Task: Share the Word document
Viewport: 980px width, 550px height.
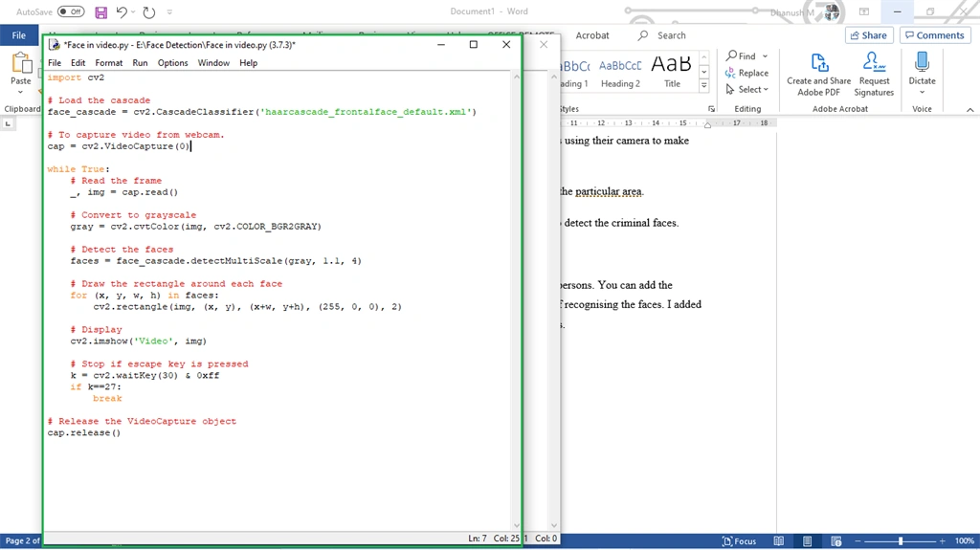Action: pyautogui.click(x=869, y=35)
